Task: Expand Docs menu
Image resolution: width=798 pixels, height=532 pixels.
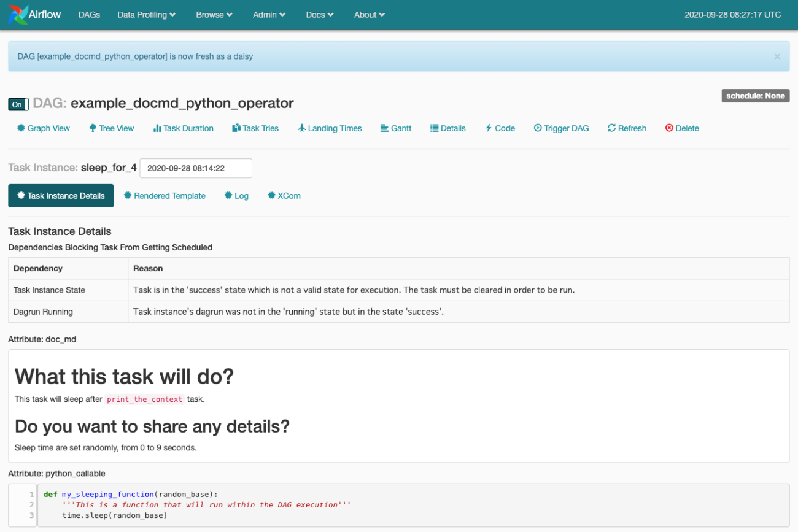Action: pos(320,15)
